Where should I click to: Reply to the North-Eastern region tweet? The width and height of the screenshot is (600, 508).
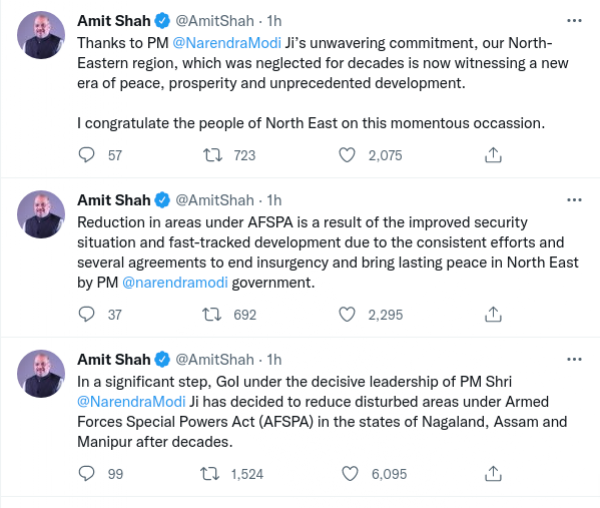[87, 155]
